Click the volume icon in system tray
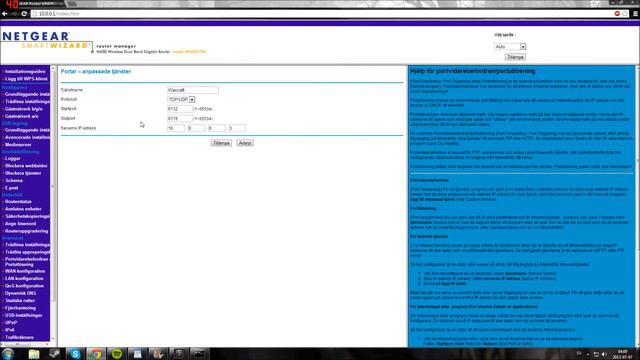 [x=604, y=354]
